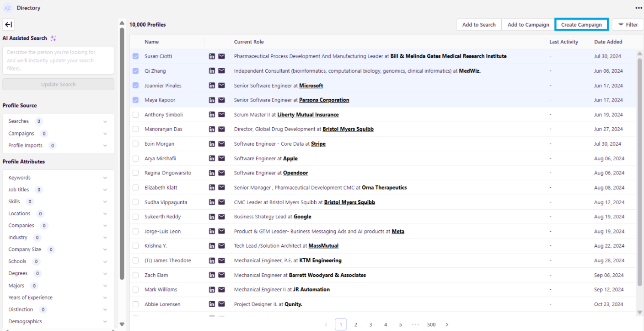Check the box for Manoranjan Das
Image resolution: width=644 pixels, height=331 pixels.
tap(135, 129)
